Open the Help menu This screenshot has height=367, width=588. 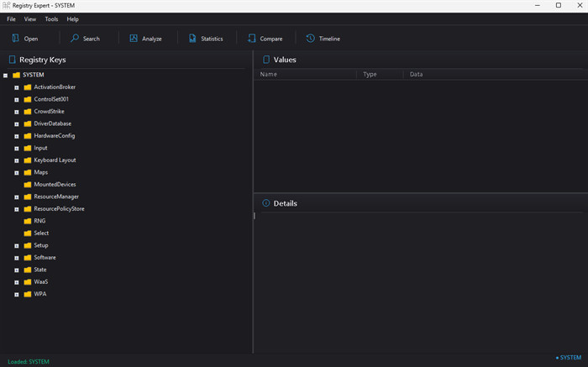pyautogui.click(x=73, y=19)
